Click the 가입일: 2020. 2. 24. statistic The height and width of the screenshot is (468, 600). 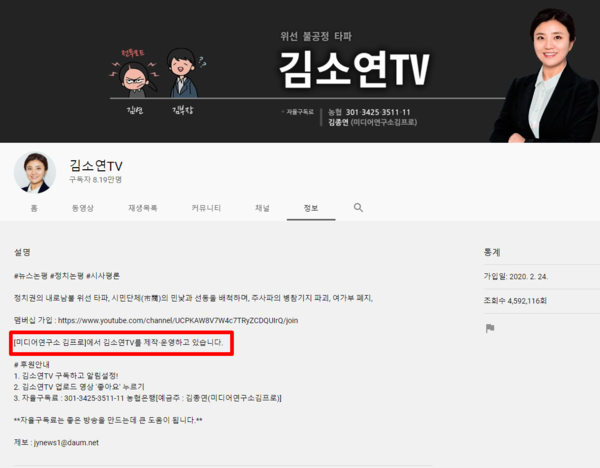(516, 276)
